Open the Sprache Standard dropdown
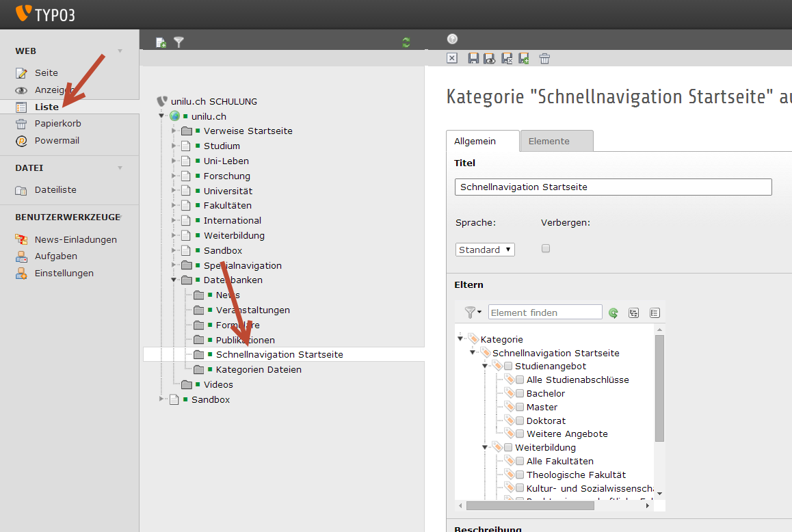The width and height of the screenshot is (792, 532). click(x=485, y=250)
